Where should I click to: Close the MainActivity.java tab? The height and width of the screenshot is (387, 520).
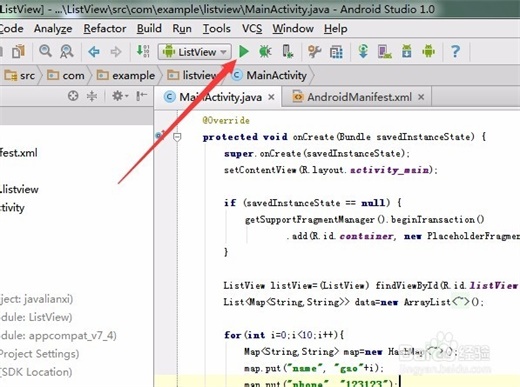pyautogui.click(x=272, y=97)
